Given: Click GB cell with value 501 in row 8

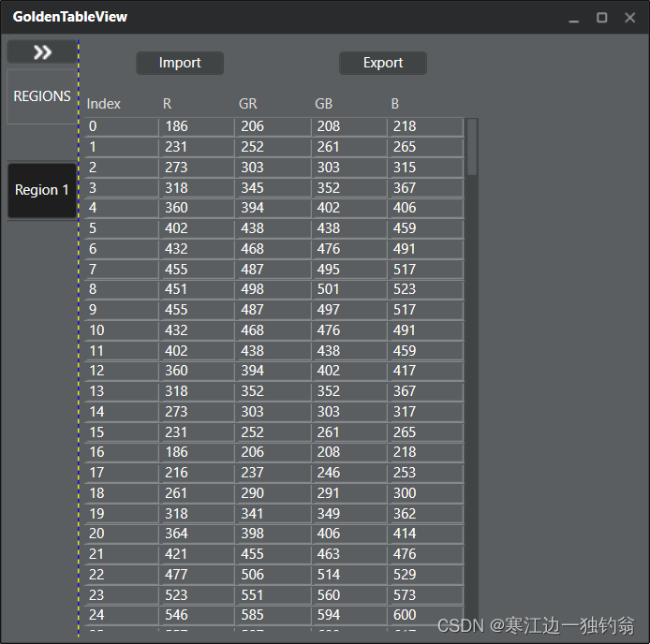Looking at the screenshot, I should click(x=347, y=289).
